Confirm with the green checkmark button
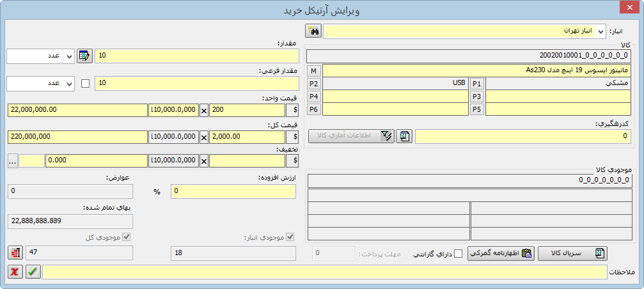The width and height of the screenshot is (644, 289). [33, 272]
